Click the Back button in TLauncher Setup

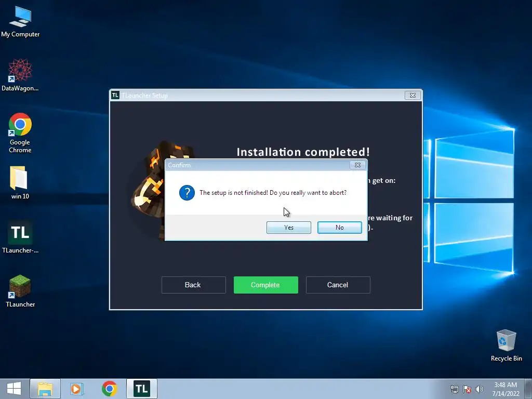click(x=193, y=285)
